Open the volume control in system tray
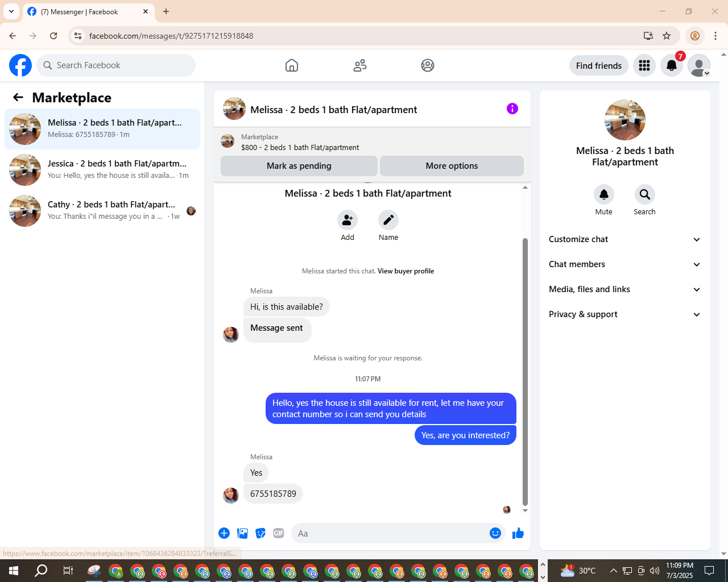The width and height of the screenshot is (728, 582). pos(655,571)
